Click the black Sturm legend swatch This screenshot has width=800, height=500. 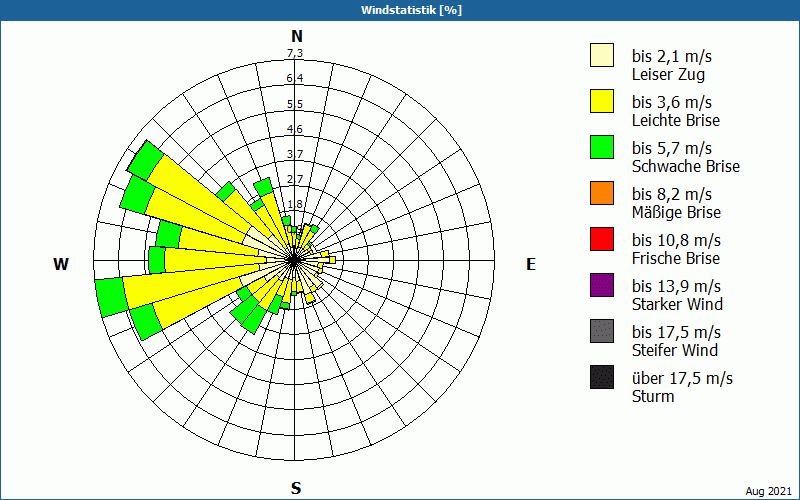click(x=602, y=377)
